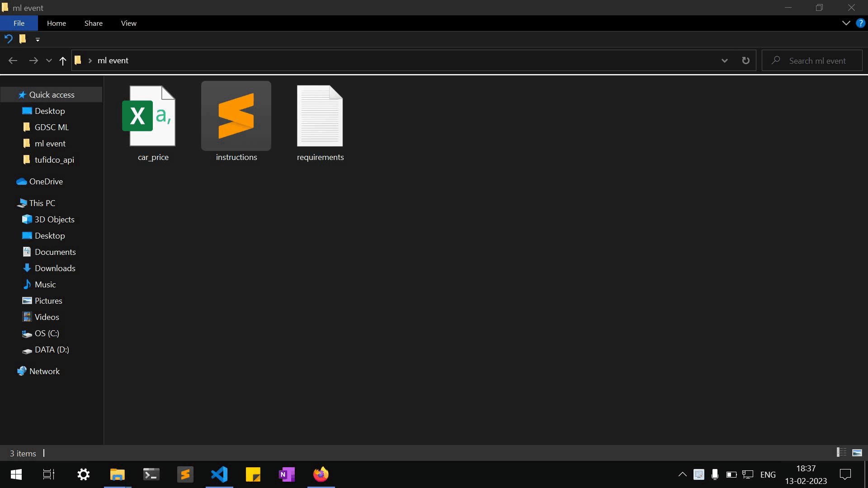Image resolution: width=868 pixels, height=488 pixels.
Task: Open the Help question mark icon
Action: click(860, 23)
